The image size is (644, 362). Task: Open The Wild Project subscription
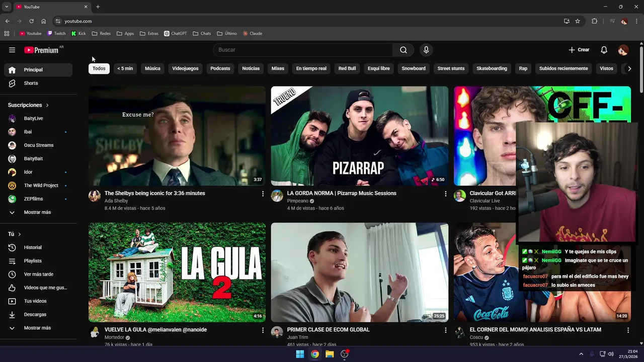(38, 186)
